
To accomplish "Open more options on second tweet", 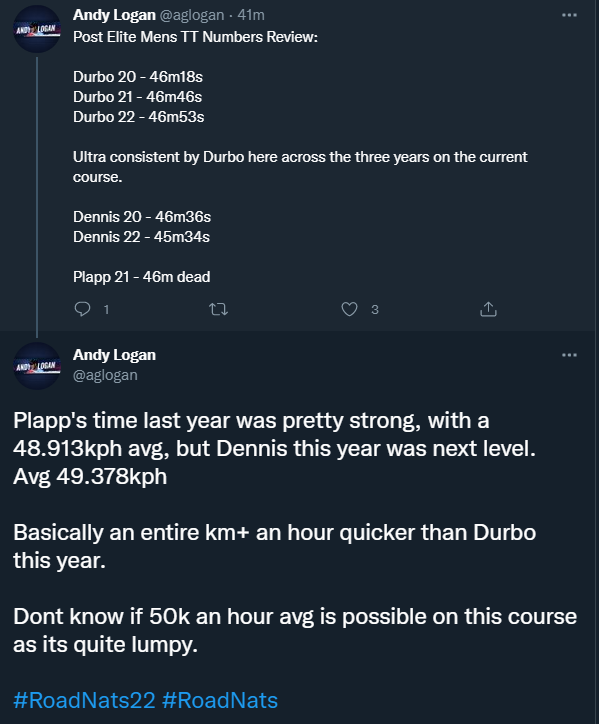I will tap(569, 355).
